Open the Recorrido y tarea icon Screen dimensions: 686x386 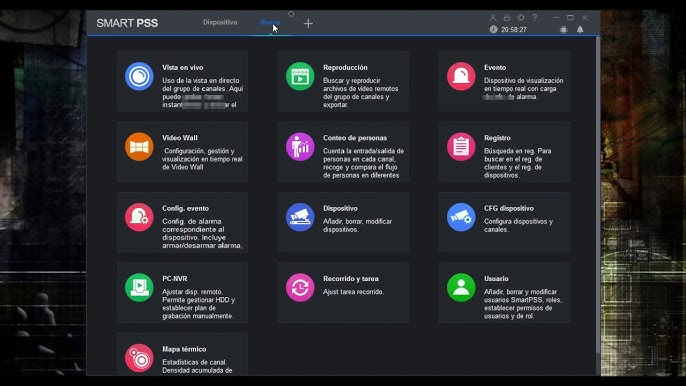pos(300,288)
